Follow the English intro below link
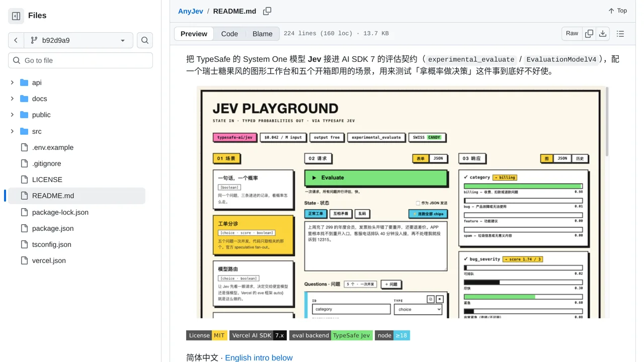This screenshot has height=362, width=644. (x=259, y=358)
